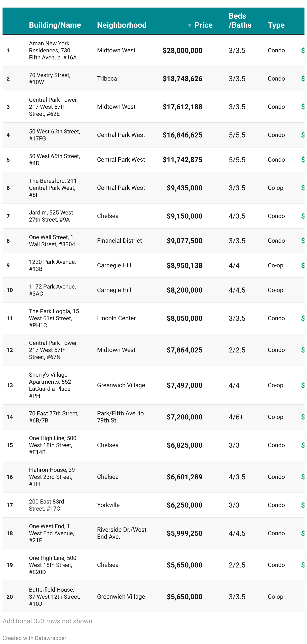This screenshot has height=644, width=307.
Task: Sort table by Neighborhood column header
Action: point(122,25)
